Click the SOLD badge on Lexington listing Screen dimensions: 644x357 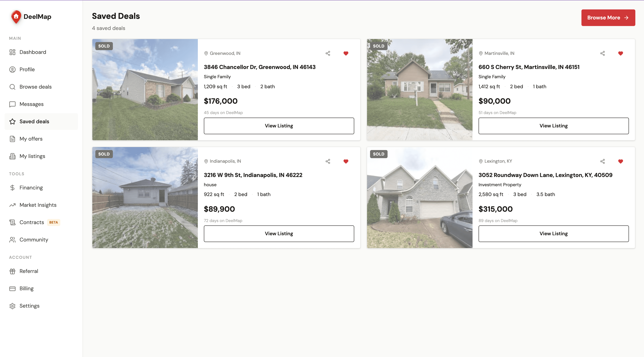click(379, 154)
